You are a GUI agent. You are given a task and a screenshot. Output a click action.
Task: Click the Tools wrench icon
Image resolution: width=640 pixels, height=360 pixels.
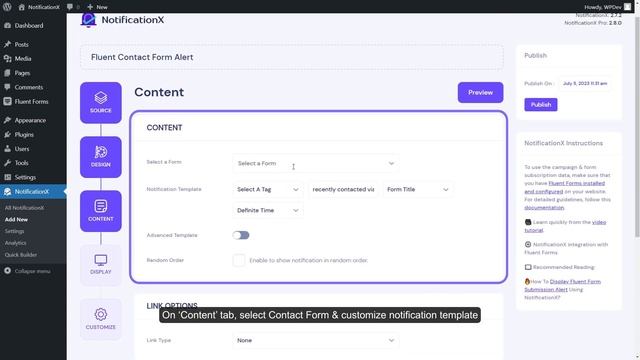(7, 163)
